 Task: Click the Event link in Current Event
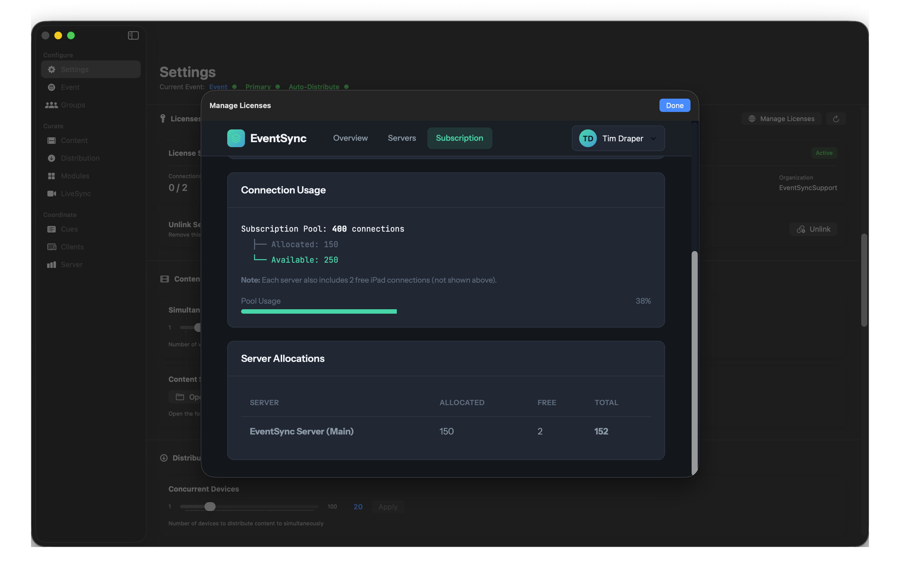(x=218, y=87)
